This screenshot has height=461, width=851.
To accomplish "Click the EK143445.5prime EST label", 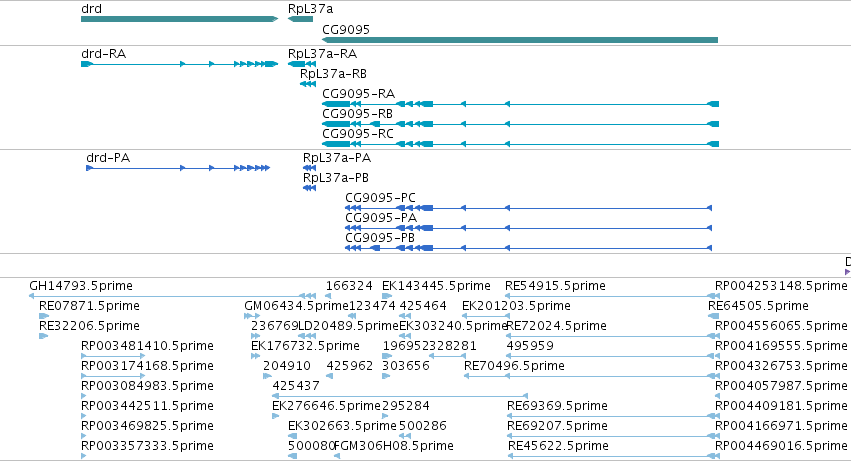I will pos(436,286).
